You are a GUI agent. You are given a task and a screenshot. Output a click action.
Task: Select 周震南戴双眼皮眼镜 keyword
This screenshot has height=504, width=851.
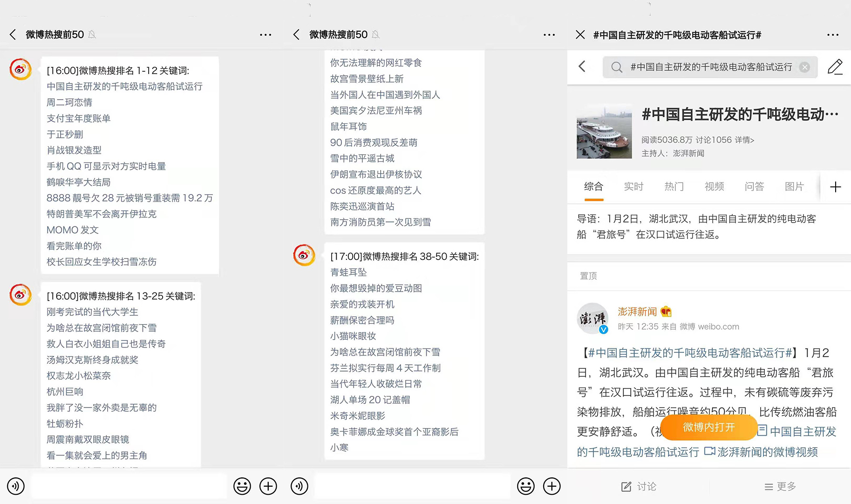click(x=88, y=440)
